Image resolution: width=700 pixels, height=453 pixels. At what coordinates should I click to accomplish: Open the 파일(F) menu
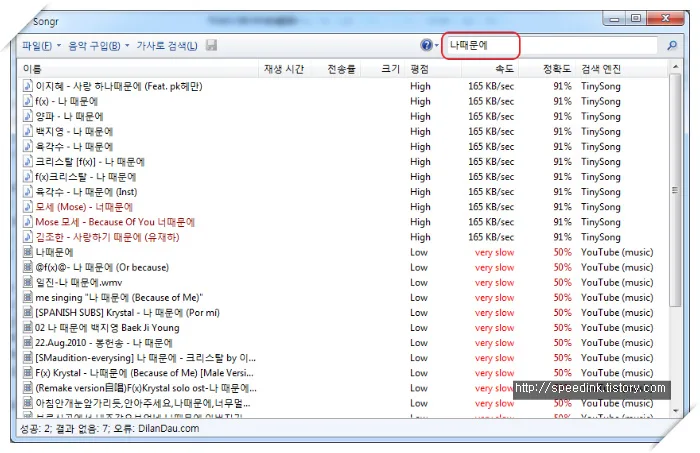click(x=41, y=46)
